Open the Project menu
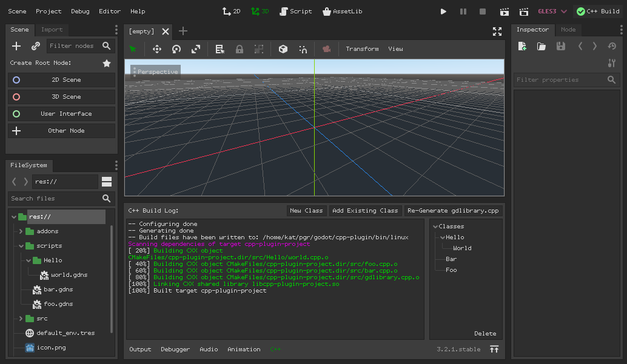The width and height of the screenshot is (627, 364). [49, 12]
